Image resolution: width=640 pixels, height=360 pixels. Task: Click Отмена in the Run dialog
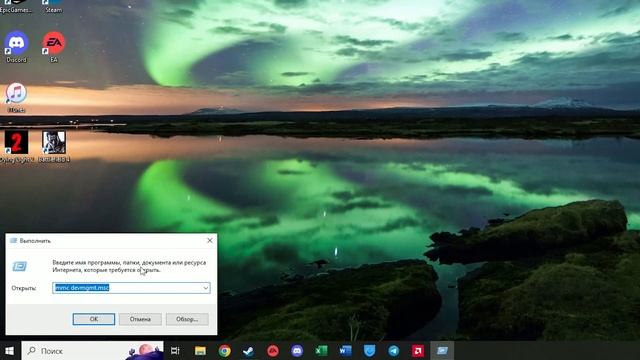[140, 319]
